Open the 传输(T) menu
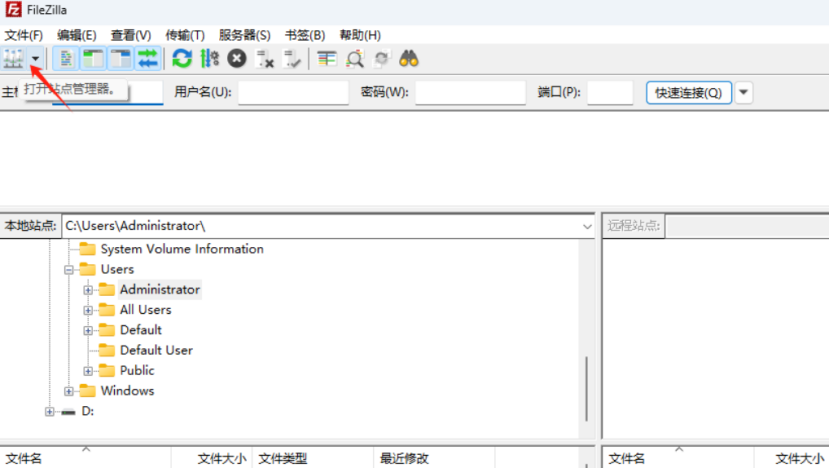Image resolution: width=830 pixels, height=468 pixels. coord(185,35)
